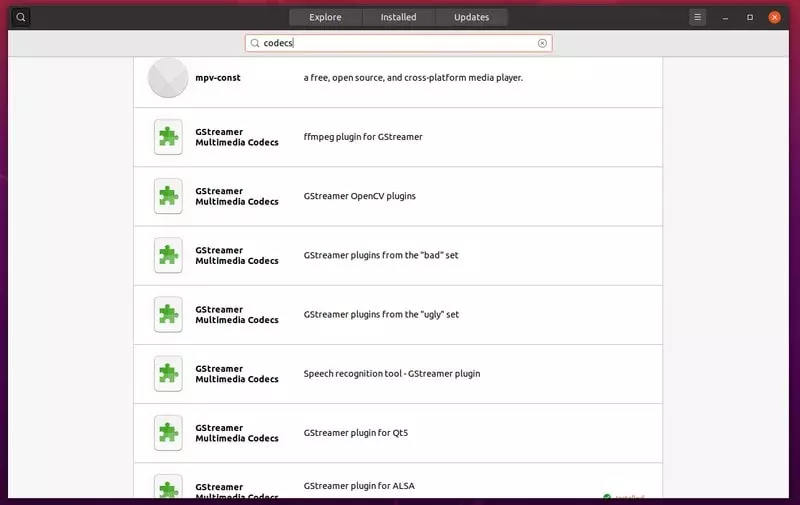Viewport: 800px width, 505px height.
Task: Select GStreamer Multimedia Codecs title in ffmpeg row
Action: [237, 137]
